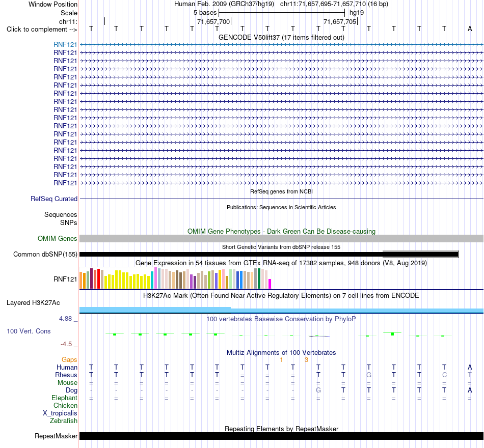
Task: Click the tallest green PhyloP conservation bar
Action: pyautogui.click(x=392, y=334)
